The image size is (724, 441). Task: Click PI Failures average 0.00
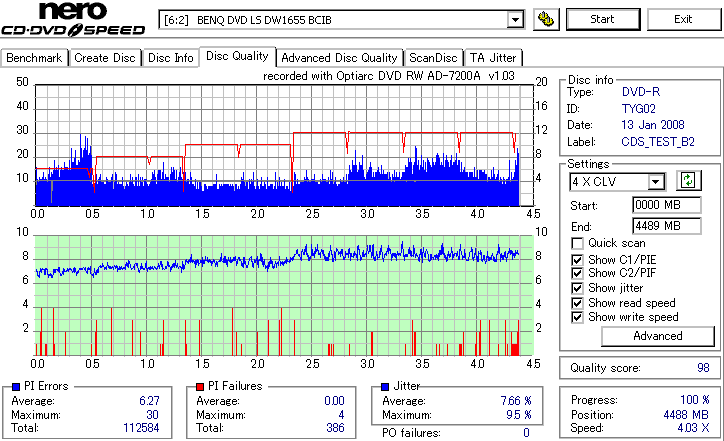(x=334, y=401)
